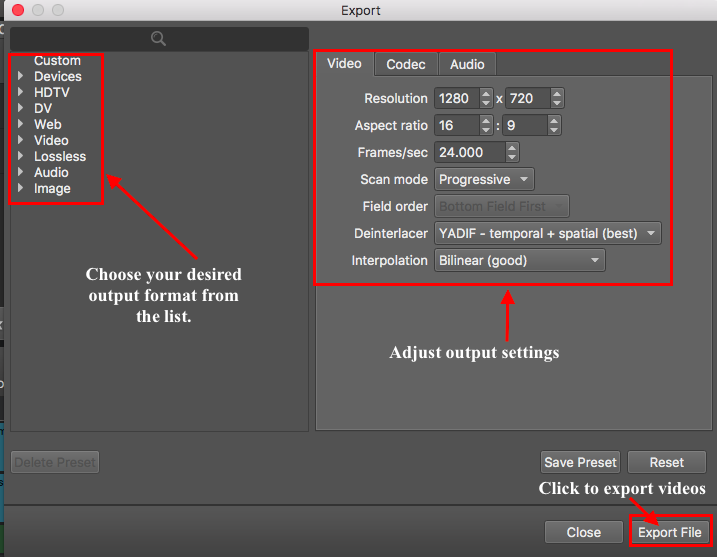Click Export File to export video
This screenshot has width=717, height=557.
669,532
